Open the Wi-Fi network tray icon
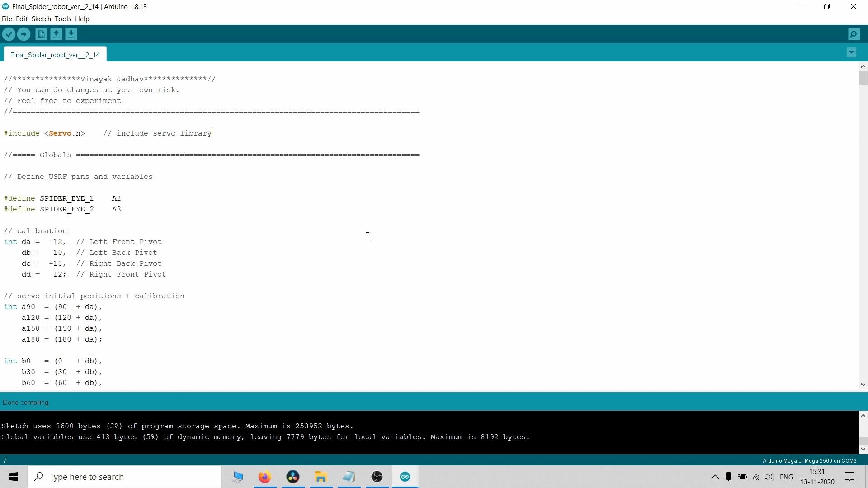 coord(756,477)
